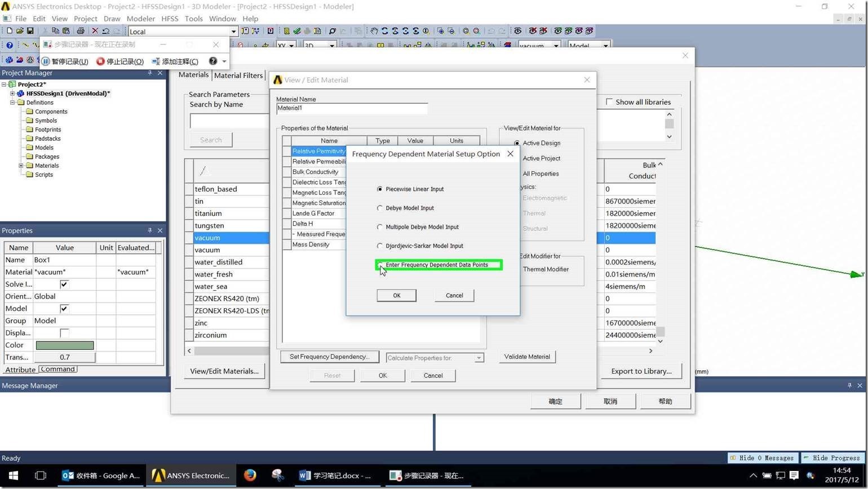Click the first Rotate view icon beside Pan
Screen dimensions: 868x489
pos(385,31)
